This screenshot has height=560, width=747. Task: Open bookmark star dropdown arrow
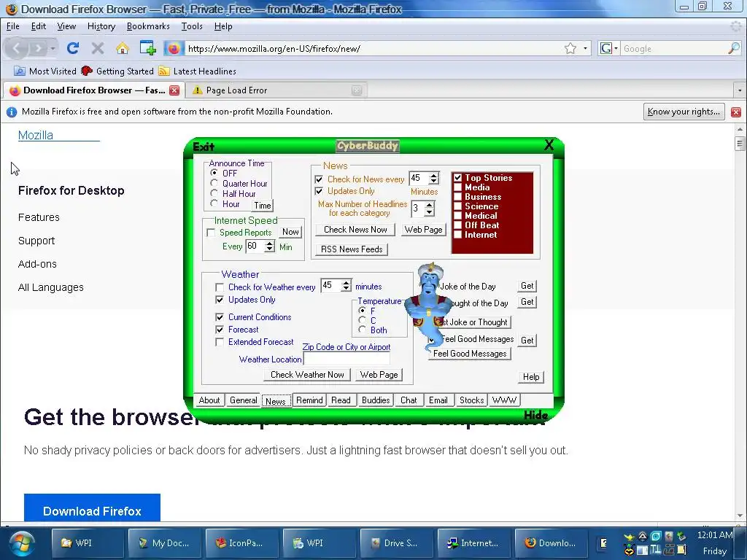585,48
